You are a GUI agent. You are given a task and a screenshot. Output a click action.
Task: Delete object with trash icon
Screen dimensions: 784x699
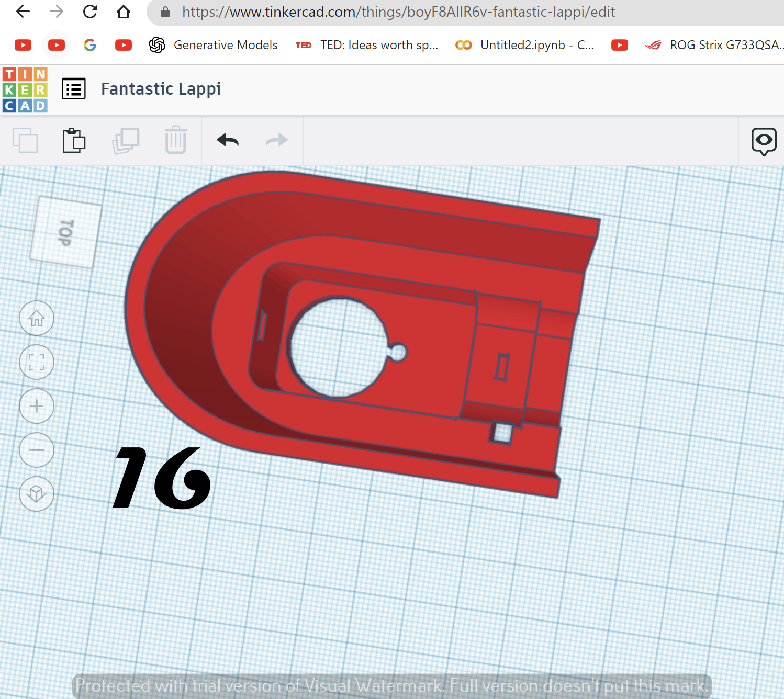(175, 140)
